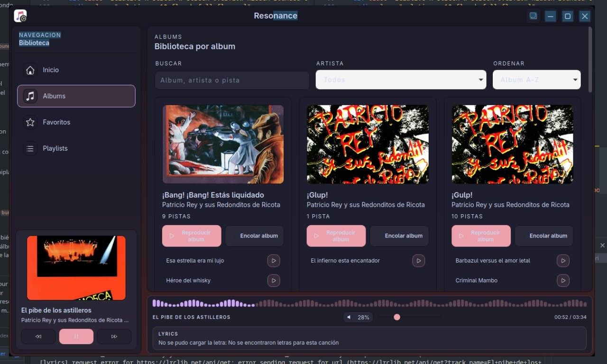
Task: Click the now-playing album art in sidebar
Action: point(76,268)
